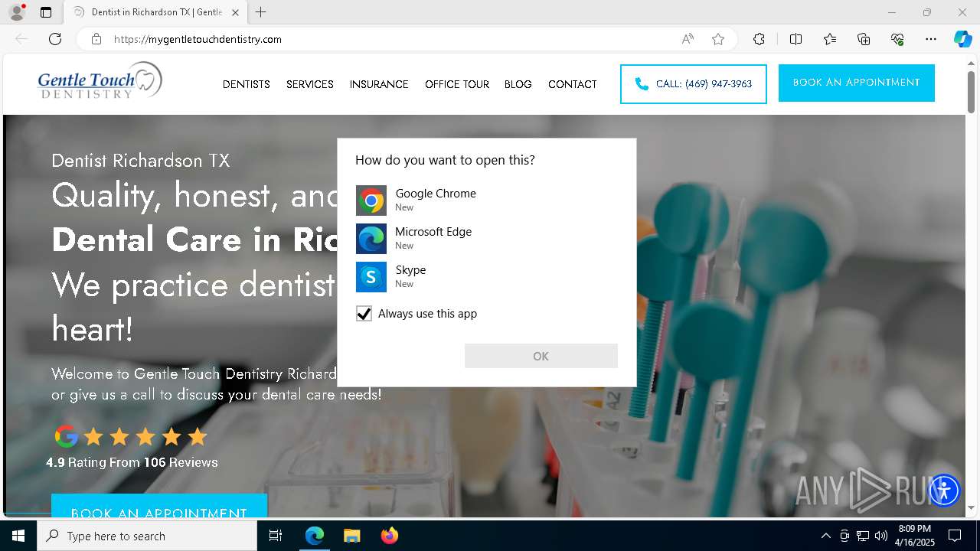
Task: Confirm the dialog with OK
Action: coord(541,356)
